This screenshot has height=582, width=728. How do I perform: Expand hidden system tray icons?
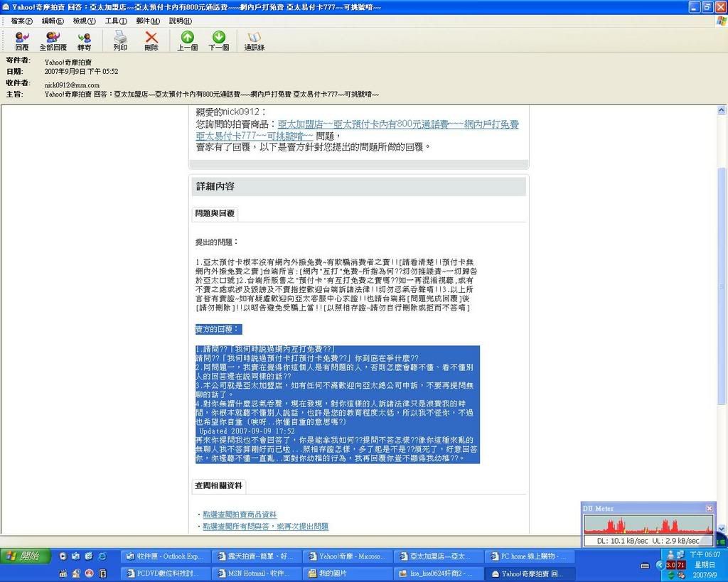pos(660,565)
